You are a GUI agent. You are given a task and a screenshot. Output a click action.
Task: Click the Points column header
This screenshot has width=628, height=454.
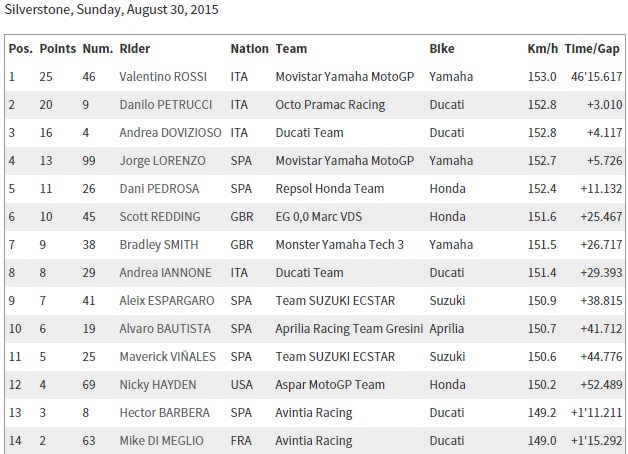(58, 48)
